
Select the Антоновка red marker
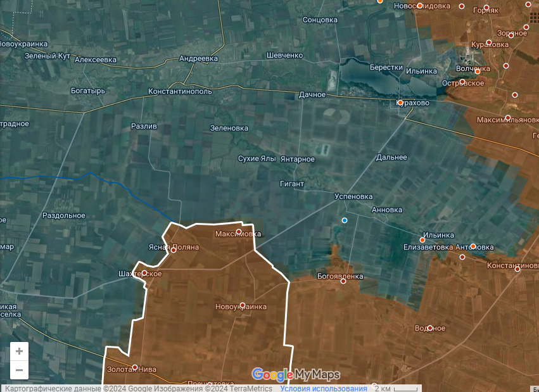point(472,245)
